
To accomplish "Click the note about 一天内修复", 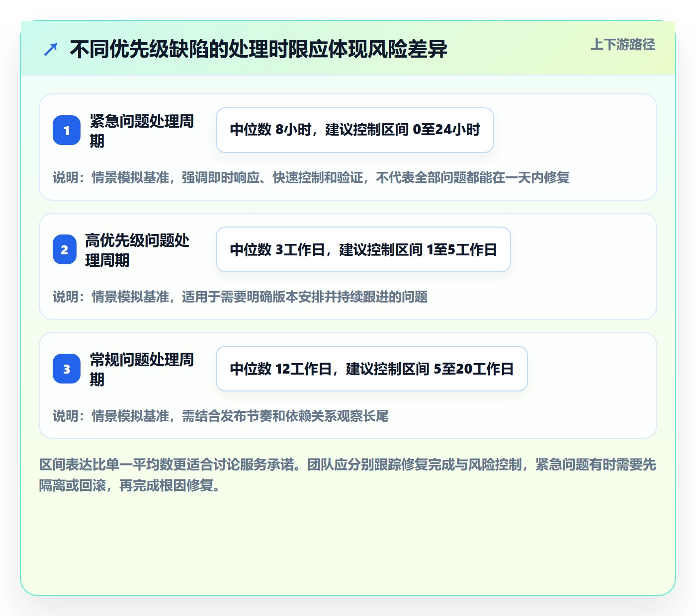I will pos(311,177).
